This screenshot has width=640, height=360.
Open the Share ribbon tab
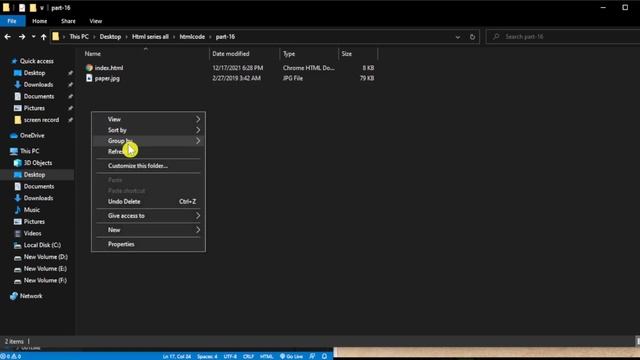(68, 21)
